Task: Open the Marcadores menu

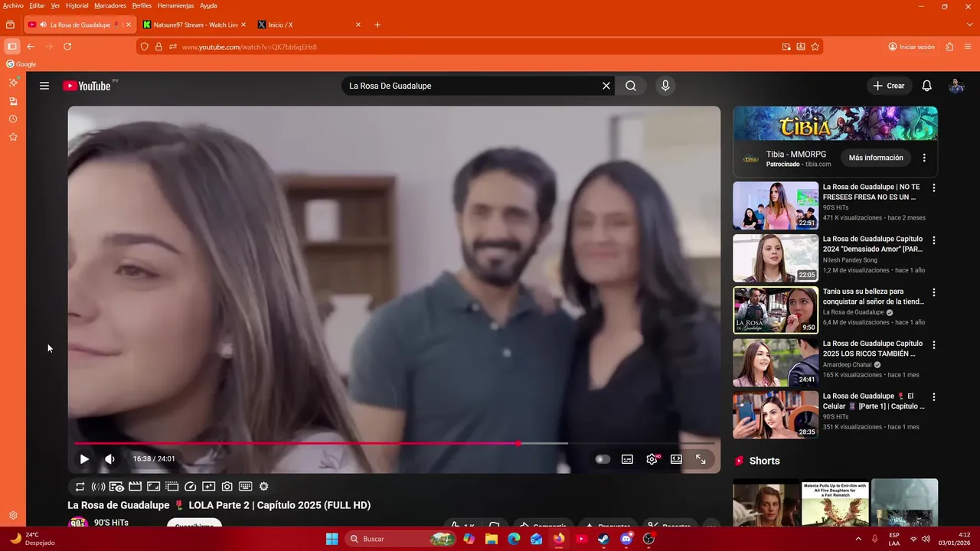Action: tap(110, 5)
